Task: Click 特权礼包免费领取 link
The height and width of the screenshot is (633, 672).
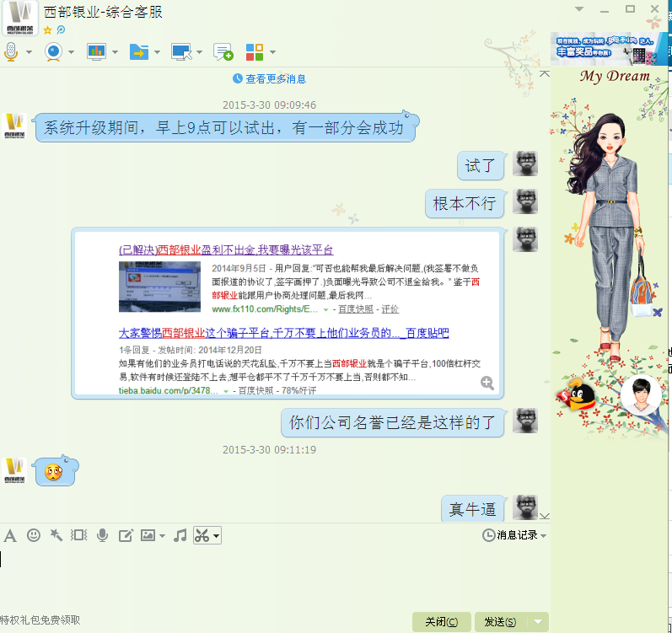Action: [40, 620]
